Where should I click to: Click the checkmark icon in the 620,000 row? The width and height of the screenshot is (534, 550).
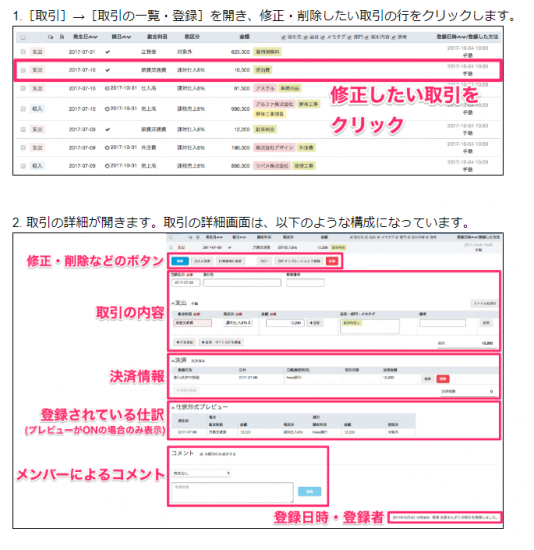tap(108, 52)
